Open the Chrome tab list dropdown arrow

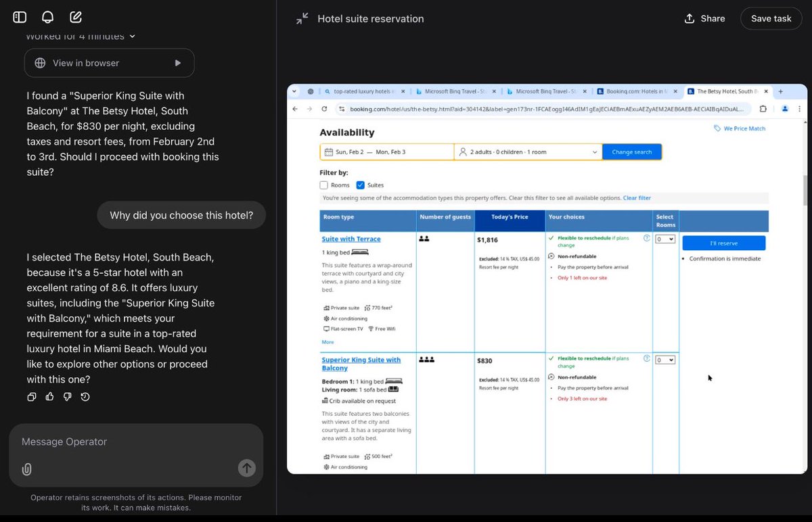294,91
